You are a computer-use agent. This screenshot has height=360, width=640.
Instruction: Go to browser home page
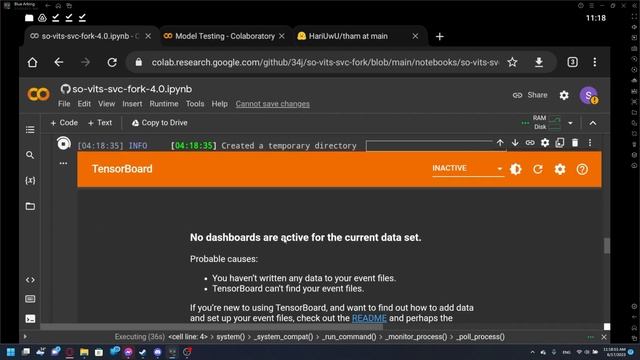click(32, 62)
